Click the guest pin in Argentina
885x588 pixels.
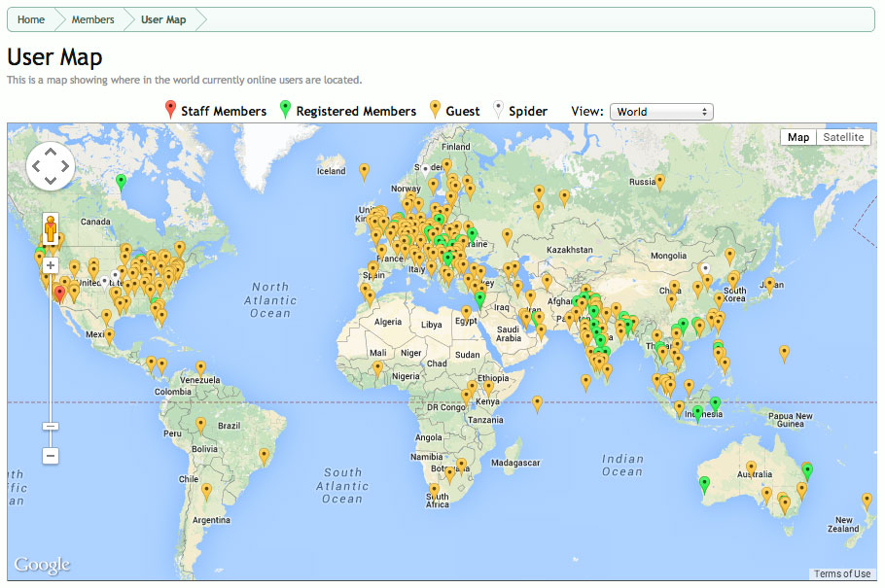click(206, 492)
